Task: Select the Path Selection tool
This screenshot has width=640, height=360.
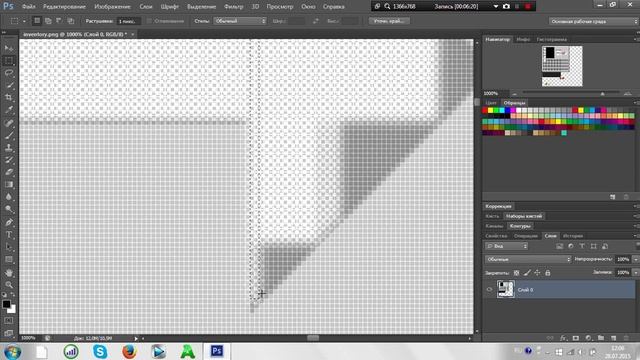Action: (9, 247)
